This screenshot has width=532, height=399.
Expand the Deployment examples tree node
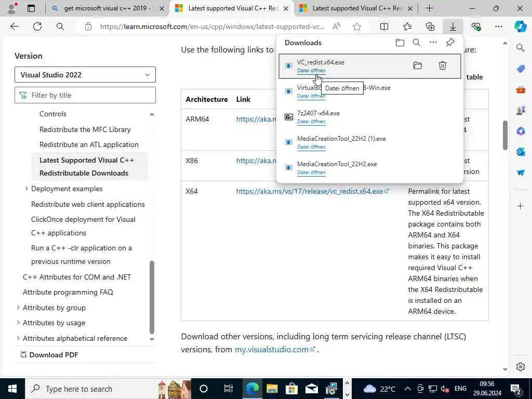[x=26, y=188]
